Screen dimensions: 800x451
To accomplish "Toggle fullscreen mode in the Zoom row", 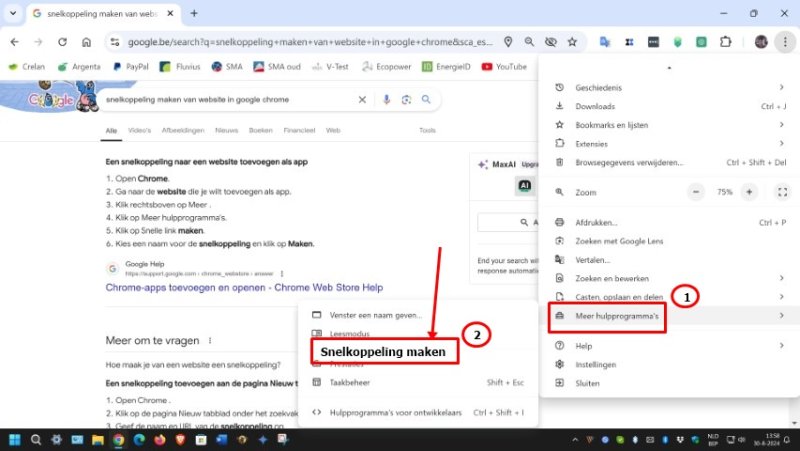I will (x=782, y=192).
